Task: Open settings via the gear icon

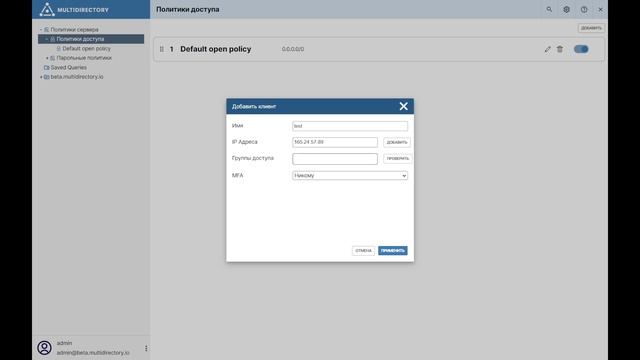Action: click(567, 9)
